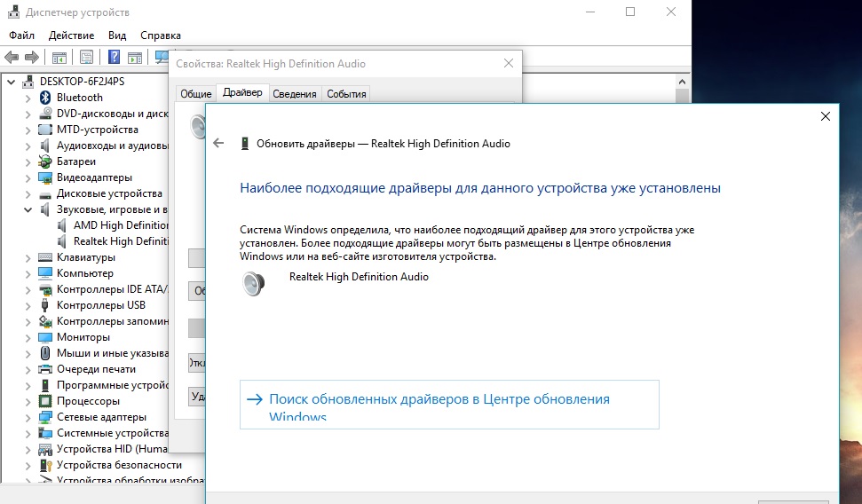Expand the Системные устройства category
This screenshot has width=862, height=504.
pos(28,433)
